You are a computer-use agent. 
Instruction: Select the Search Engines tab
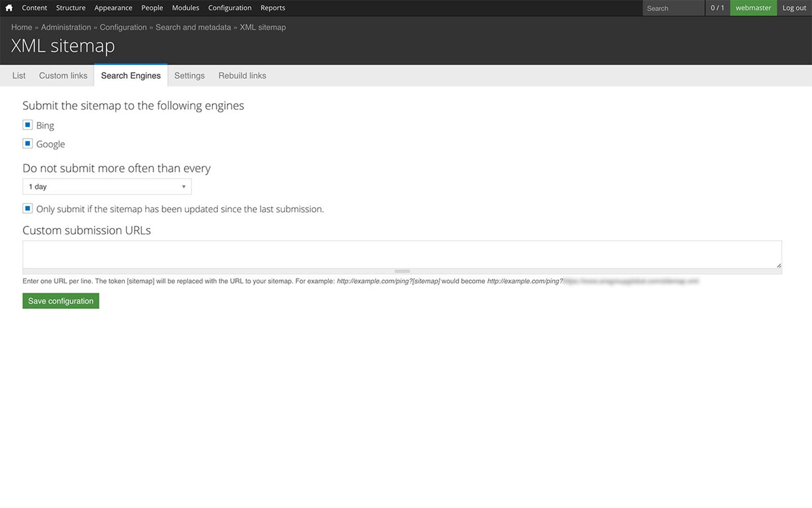click(131, 76)
